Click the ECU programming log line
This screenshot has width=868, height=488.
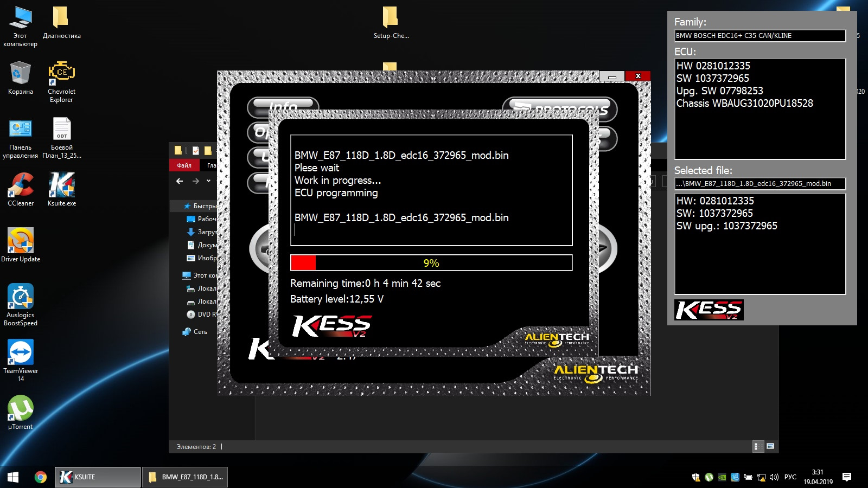point(336,192)
